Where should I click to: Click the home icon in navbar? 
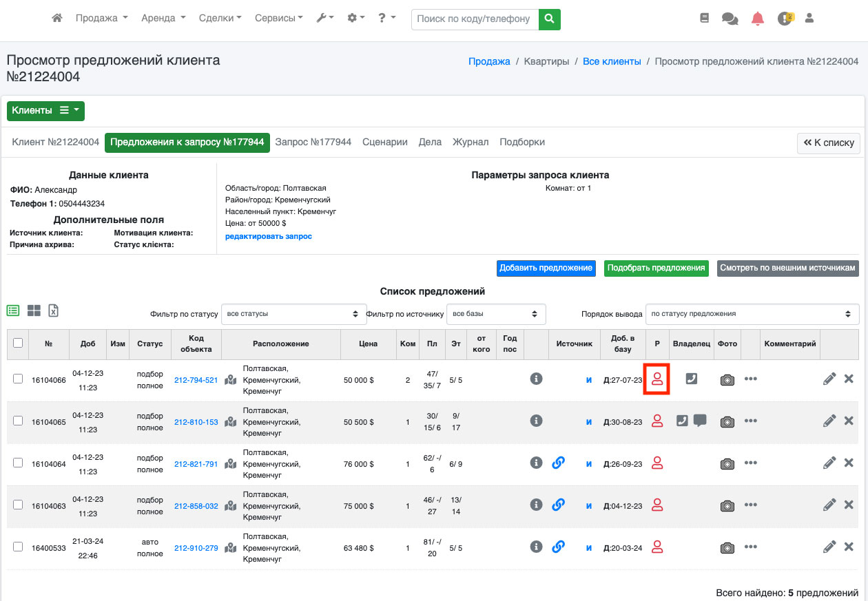(57, 19)
